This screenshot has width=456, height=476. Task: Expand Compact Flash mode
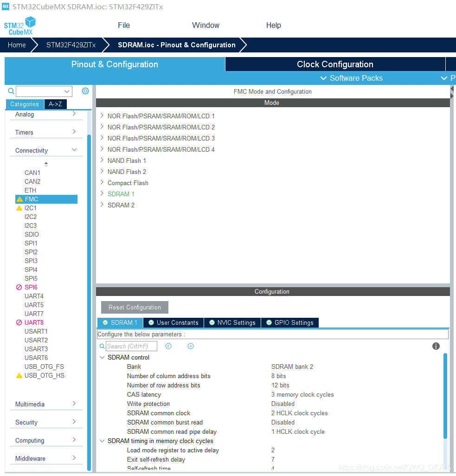102,182
